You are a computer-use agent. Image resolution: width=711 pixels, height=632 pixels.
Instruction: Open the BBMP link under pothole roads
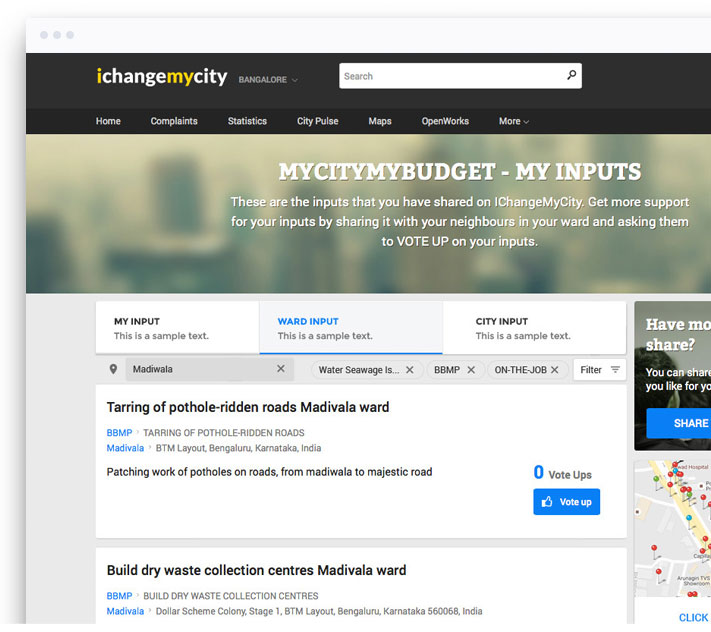[119, 433]
